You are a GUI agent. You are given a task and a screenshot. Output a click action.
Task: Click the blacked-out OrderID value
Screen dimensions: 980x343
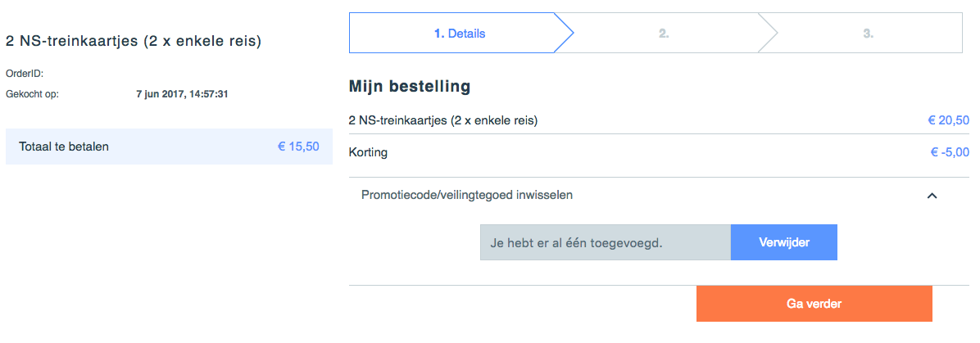[166, 71]
